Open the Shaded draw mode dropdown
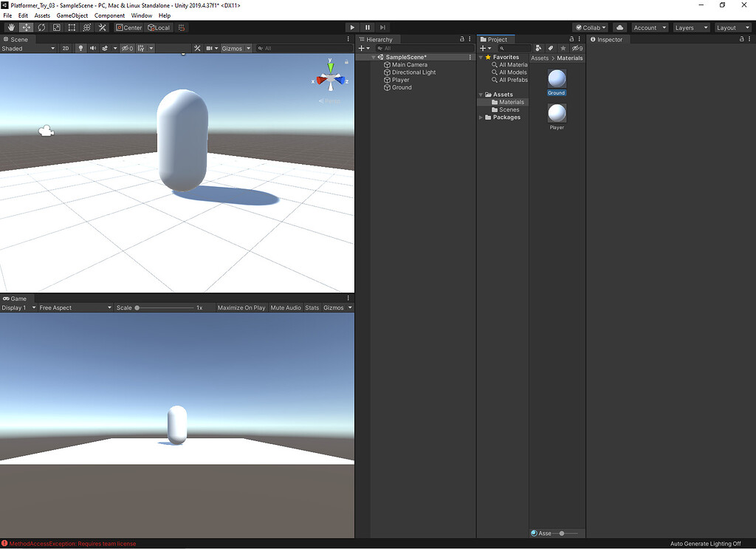Image resolution: width=756 pixels, height=549 pixels. [26, 47]
